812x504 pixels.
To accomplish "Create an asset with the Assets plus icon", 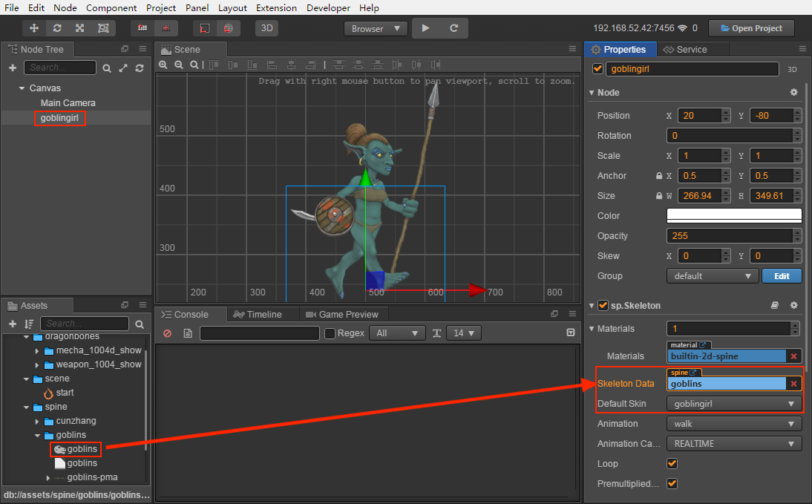I will click(13, 324).
